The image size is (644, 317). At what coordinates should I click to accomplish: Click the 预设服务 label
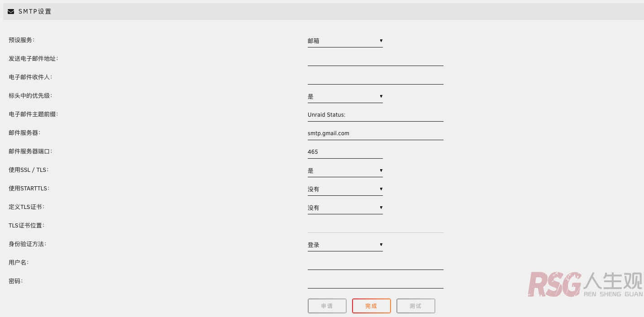click(x=21, y=40)
